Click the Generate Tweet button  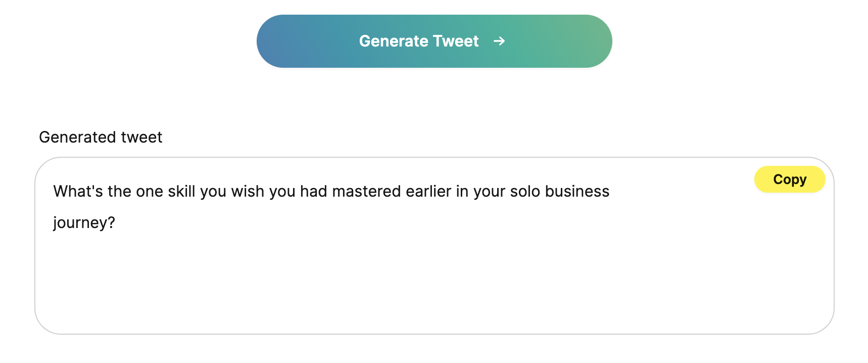pyautogui.click(x=433, y=41)
